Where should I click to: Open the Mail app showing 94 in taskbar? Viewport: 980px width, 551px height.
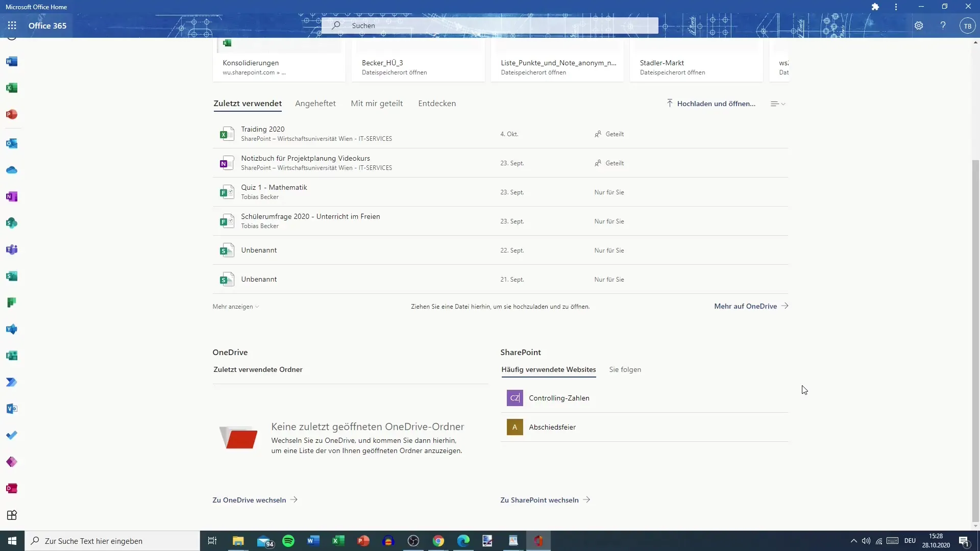(265, 541)
